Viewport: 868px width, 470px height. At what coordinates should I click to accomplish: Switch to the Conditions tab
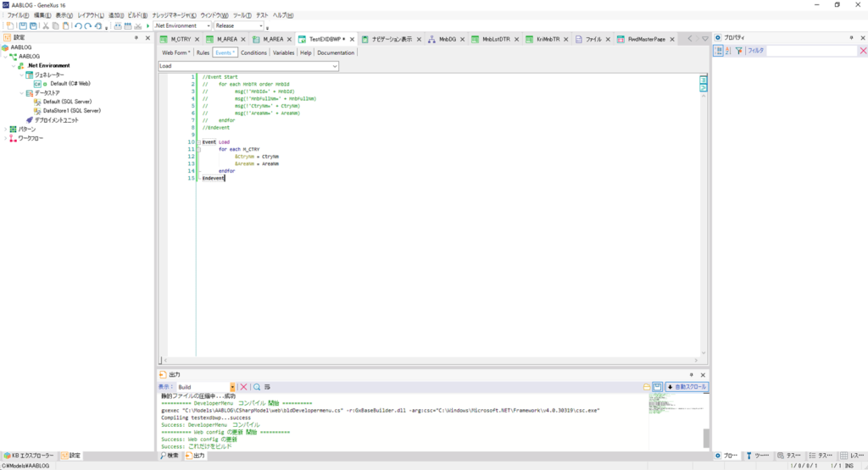click(253, 53)
